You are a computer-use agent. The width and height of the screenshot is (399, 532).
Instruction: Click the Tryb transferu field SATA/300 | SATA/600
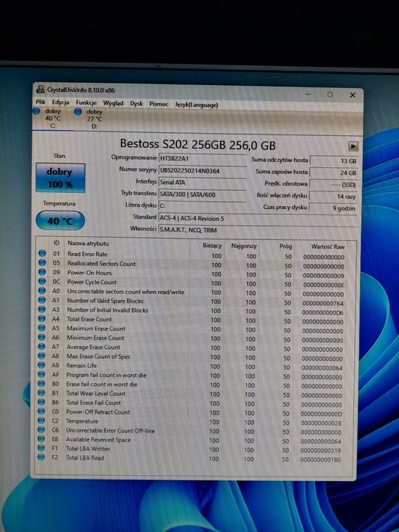pyautogui.click(x=203, y=195)
